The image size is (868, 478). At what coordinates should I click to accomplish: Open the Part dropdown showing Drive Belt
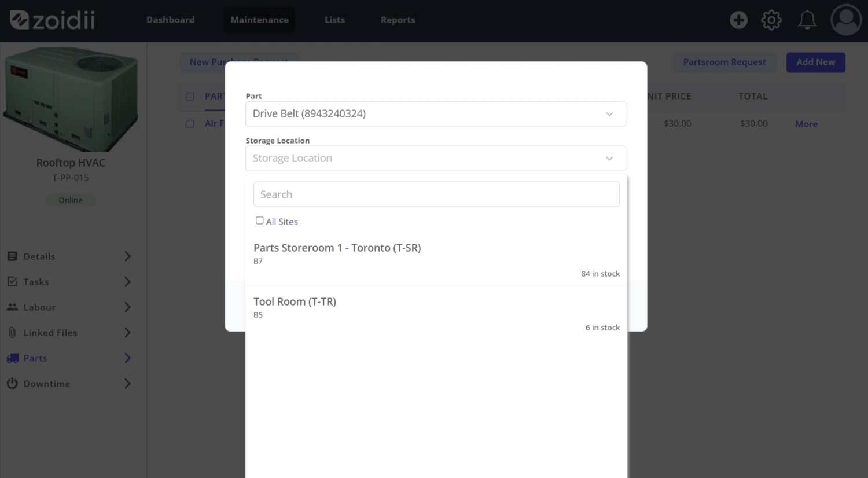pyautogui.click(x=436, y=114)
